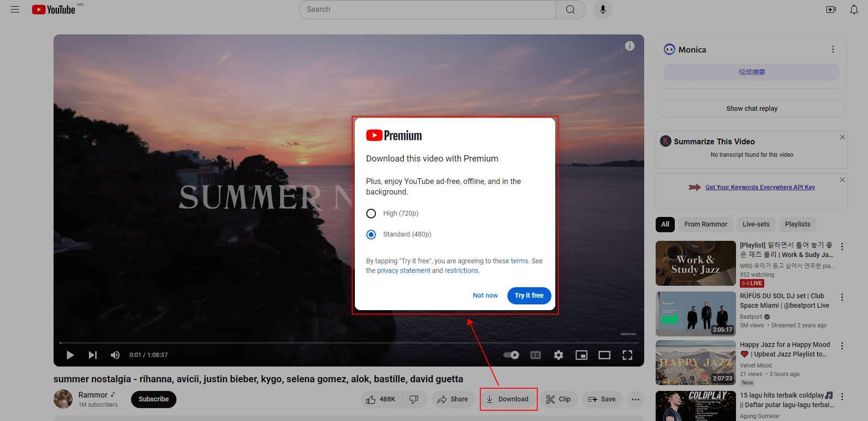The height and width of the screenshot is (421, 868).
Task: Play the video
Action: pyautogui.click(x=70, y=355)
